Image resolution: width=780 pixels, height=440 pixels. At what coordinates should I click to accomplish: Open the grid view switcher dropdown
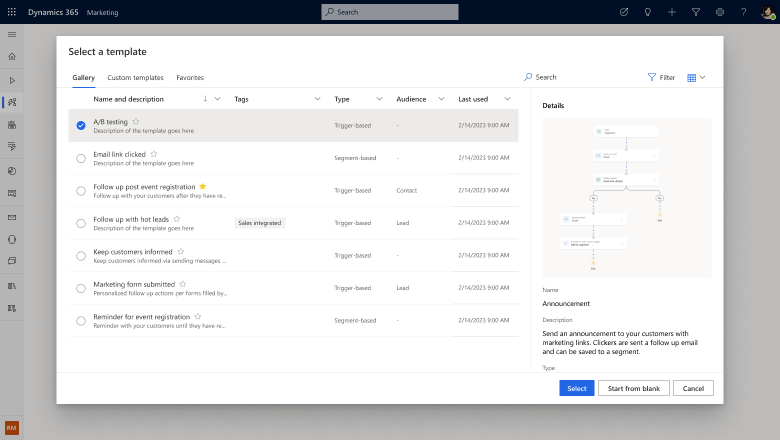point(696,77)
